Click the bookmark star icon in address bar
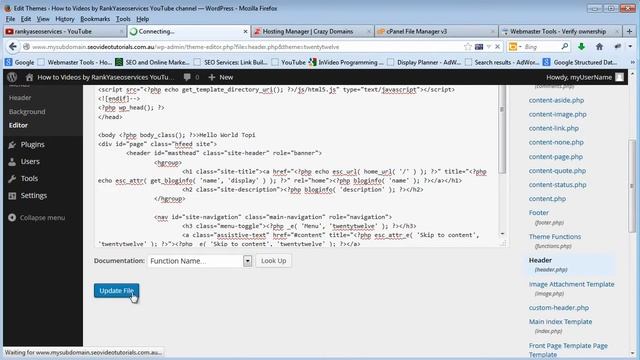 pyautogui.click(x=468, y=47)
